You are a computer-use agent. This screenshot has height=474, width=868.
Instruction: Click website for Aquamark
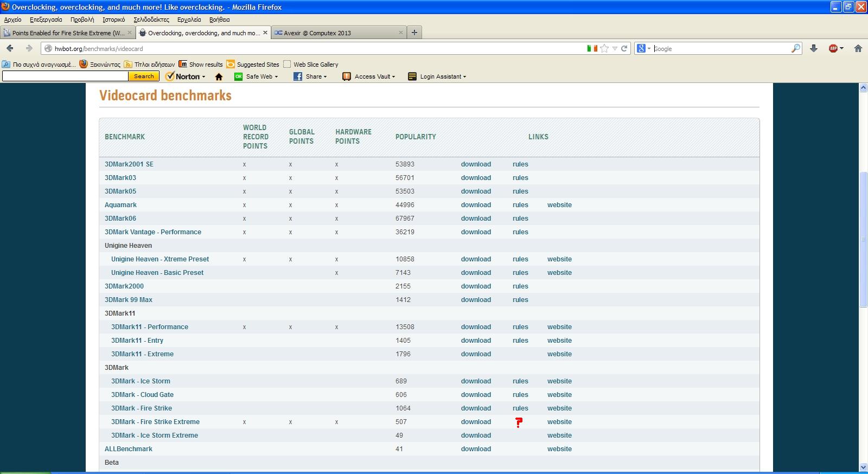(x=559, y=205)
